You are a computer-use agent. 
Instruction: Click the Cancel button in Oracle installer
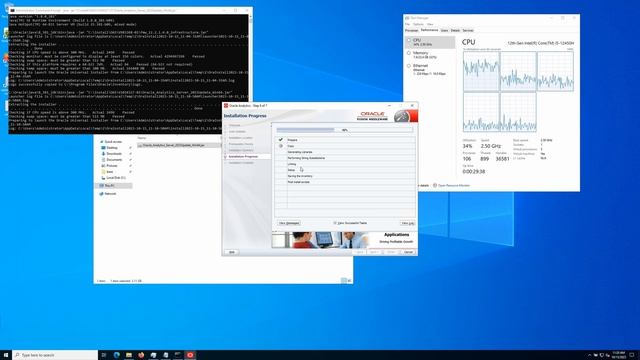click(x=408, y=252)
